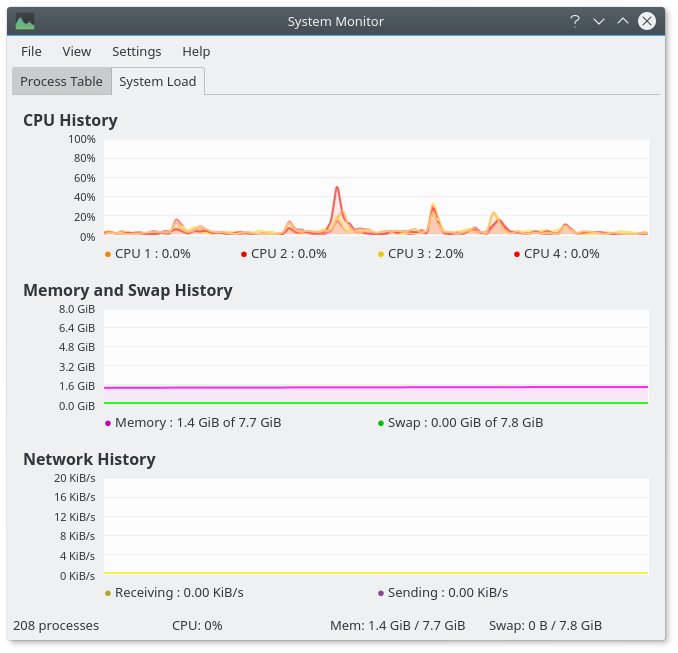Screen dimensions: 678x653
Task: Click the red CPU 4 legend dot
Action: (x=517, y=254)
